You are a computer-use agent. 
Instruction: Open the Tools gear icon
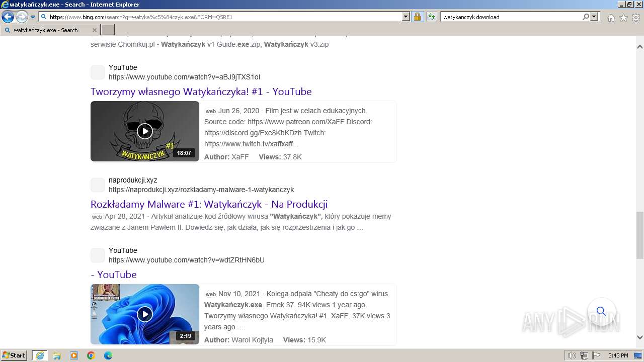(636, 18)
